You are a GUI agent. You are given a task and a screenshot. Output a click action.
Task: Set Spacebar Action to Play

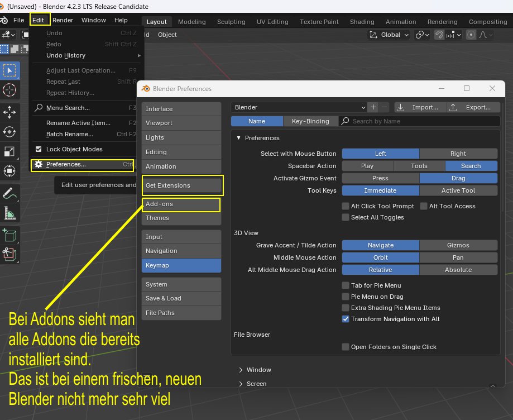(367, 166)
